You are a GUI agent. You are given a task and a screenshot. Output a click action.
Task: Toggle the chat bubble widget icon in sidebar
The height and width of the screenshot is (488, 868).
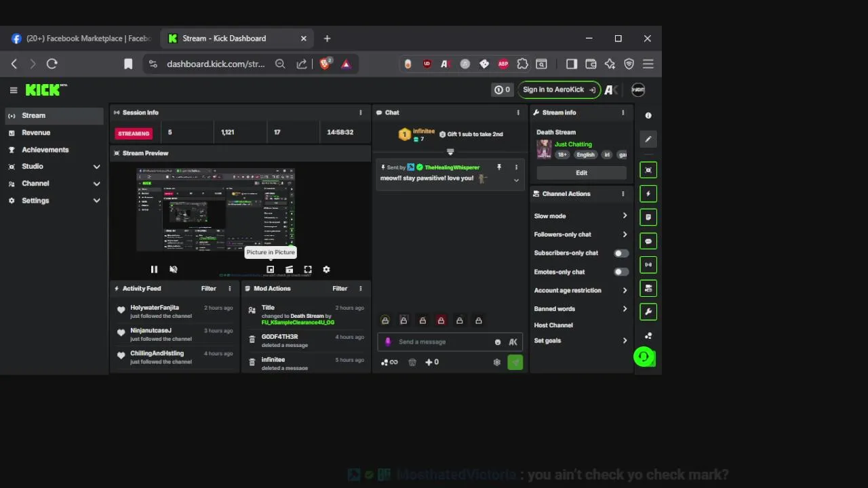click(x=648, y=241)
